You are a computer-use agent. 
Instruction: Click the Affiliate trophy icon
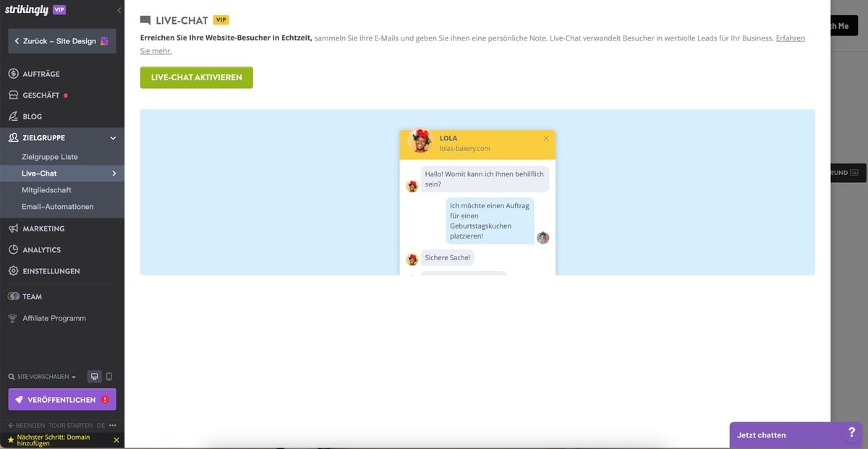(12, 318)
